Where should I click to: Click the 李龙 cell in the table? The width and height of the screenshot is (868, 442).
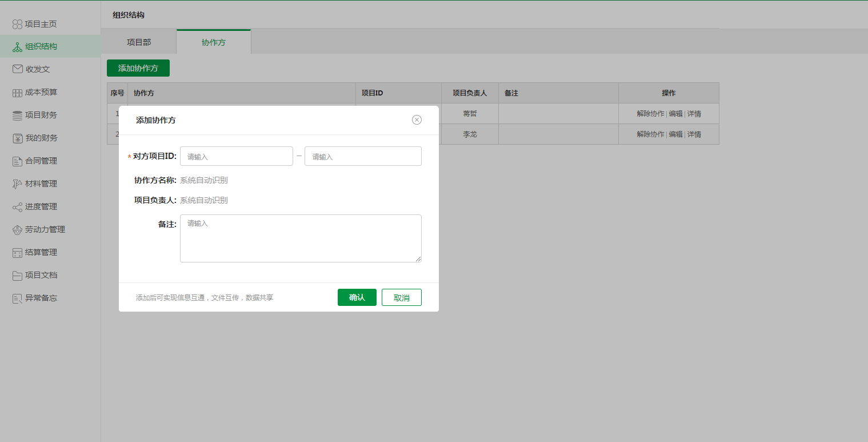[x=470, y=134]
